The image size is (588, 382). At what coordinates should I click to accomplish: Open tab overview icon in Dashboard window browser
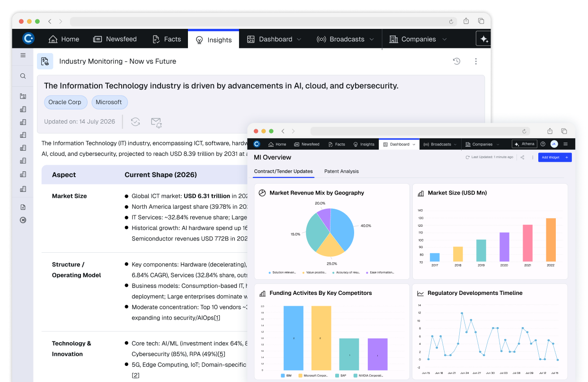click(x=564, y=131)
